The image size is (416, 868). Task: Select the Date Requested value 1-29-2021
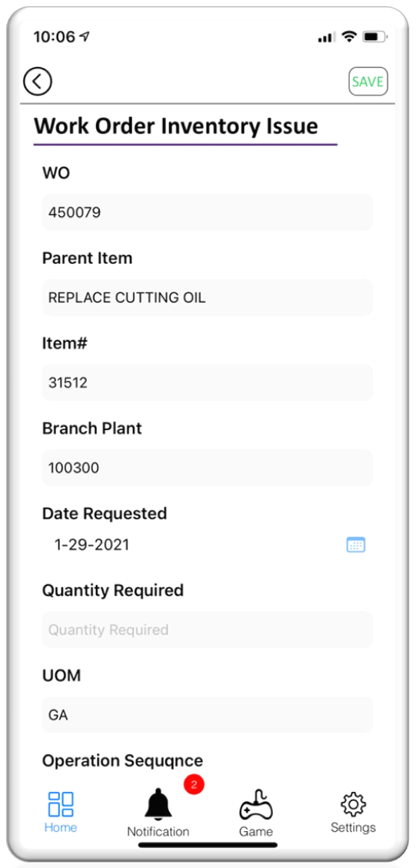point(92,546)
